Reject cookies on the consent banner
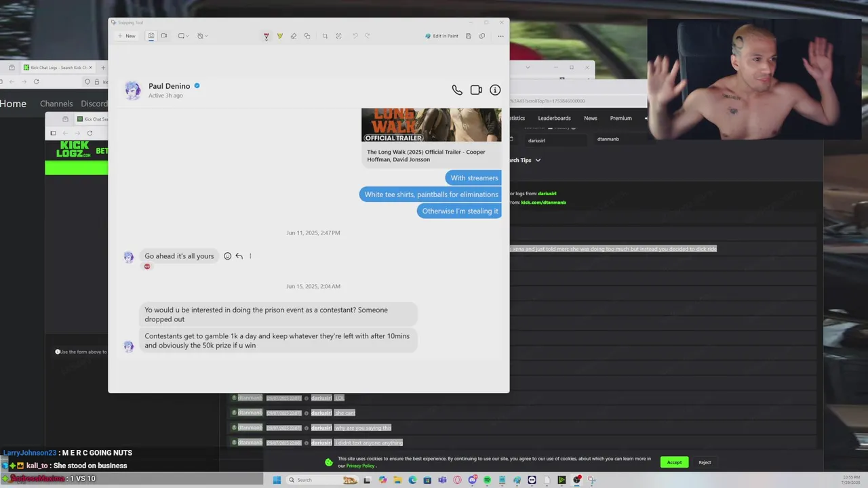Image resolution: width=868 pixels, height=488 pixels. click(705, 462)
